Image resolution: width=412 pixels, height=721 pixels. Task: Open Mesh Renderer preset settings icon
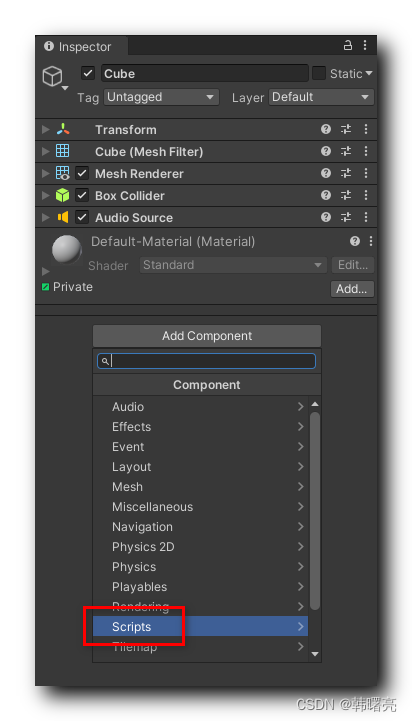click(x=346, y=173)
